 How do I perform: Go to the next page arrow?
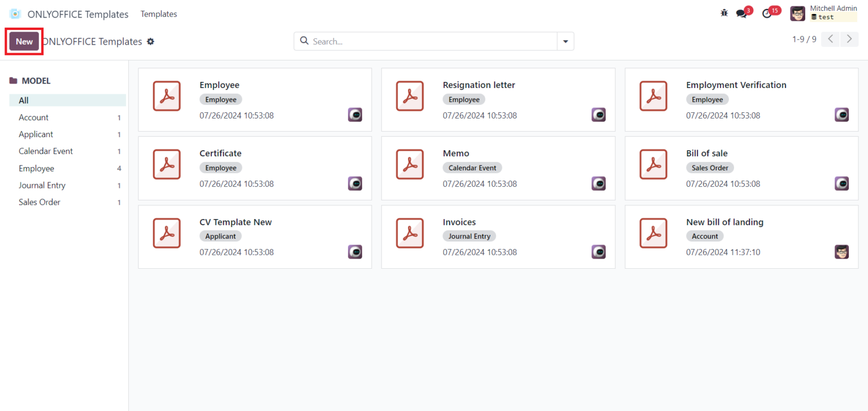849,39
